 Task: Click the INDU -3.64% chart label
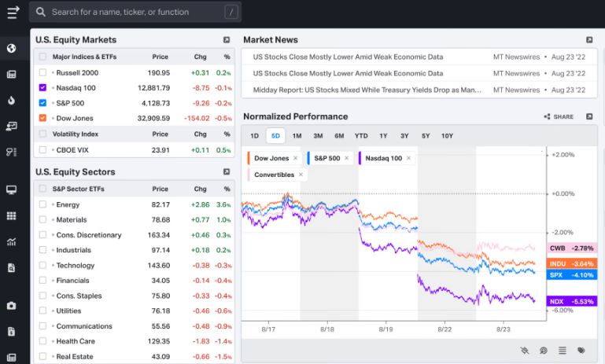(572, 263)
